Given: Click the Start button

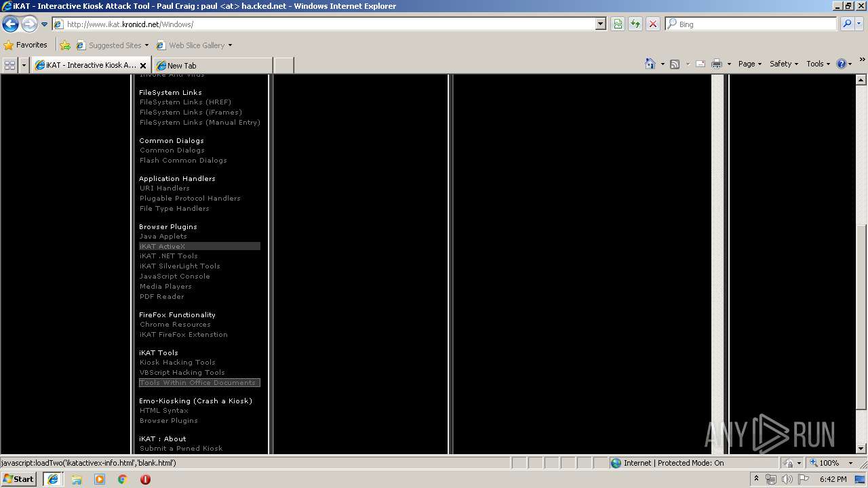Looking at the screenshot, I should 19,479.
